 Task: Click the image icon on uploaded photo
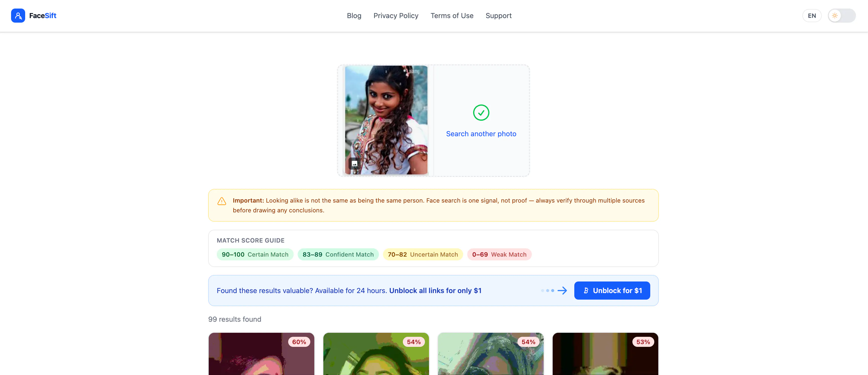354,164
